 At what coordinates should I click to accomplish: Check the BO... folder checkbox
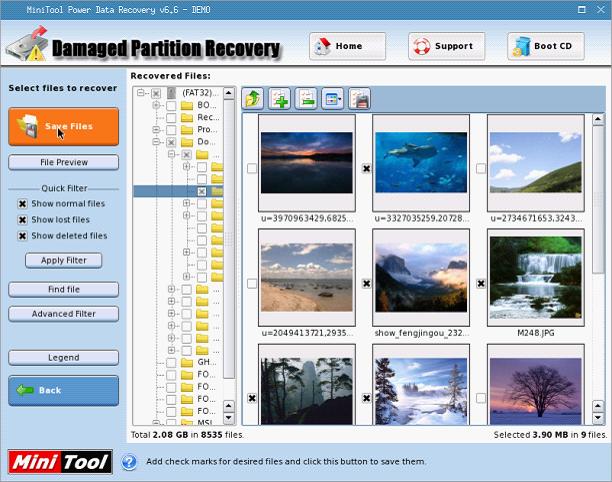coord(171,105)
